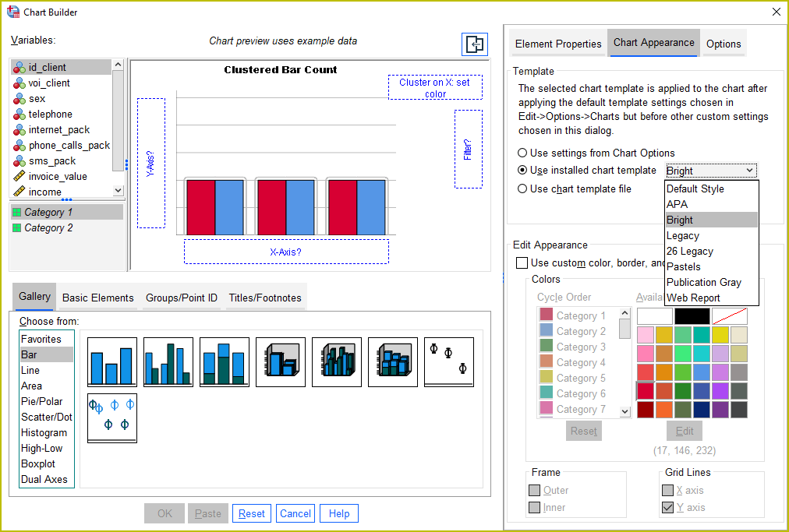Select Use settings from Chart Options
The image size is (789, 532).
tap(522, 153)
